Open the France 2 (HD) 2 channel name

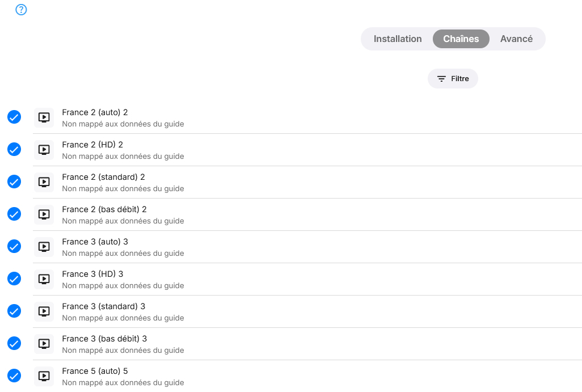(x=92, y=145)
